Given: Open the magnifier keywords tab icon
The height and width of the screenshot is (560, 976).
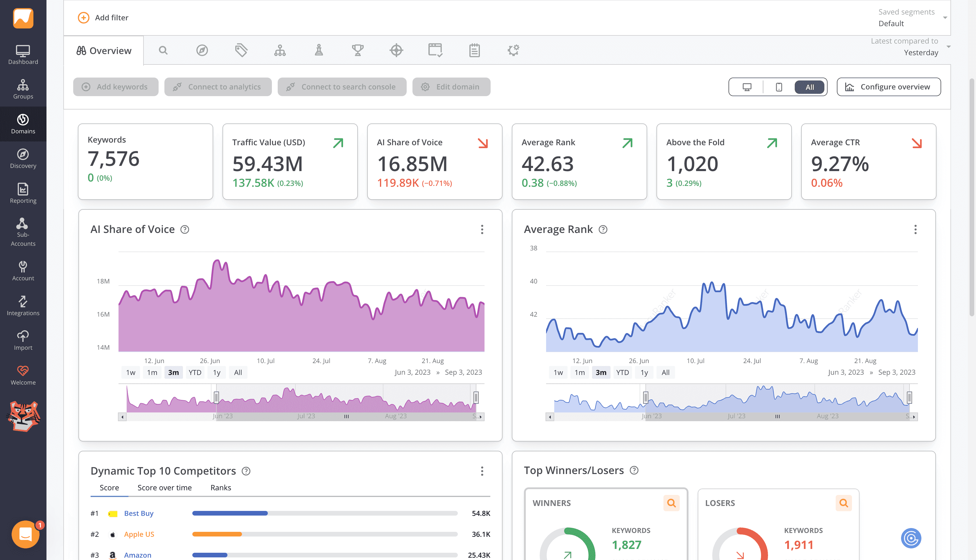Looking at the screenshot, I should pos(163,50).
